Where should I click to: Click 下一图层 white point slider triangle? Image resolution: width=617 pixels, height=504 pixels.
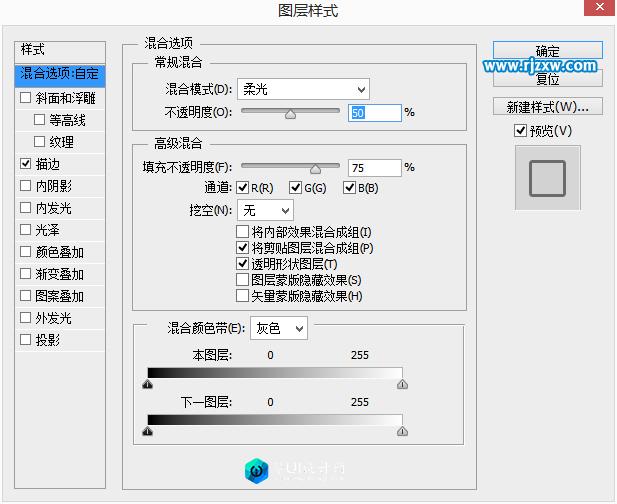(x=402, y=432)
